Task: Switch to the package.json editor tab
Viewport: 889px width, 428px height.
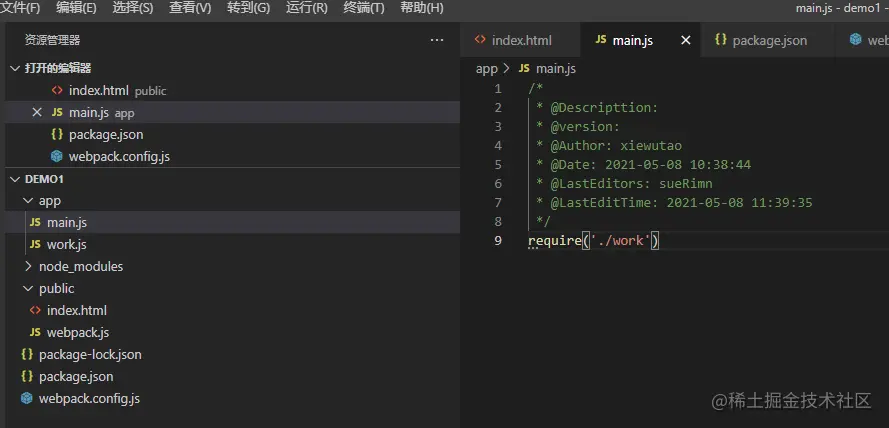Action: (769, 40)
